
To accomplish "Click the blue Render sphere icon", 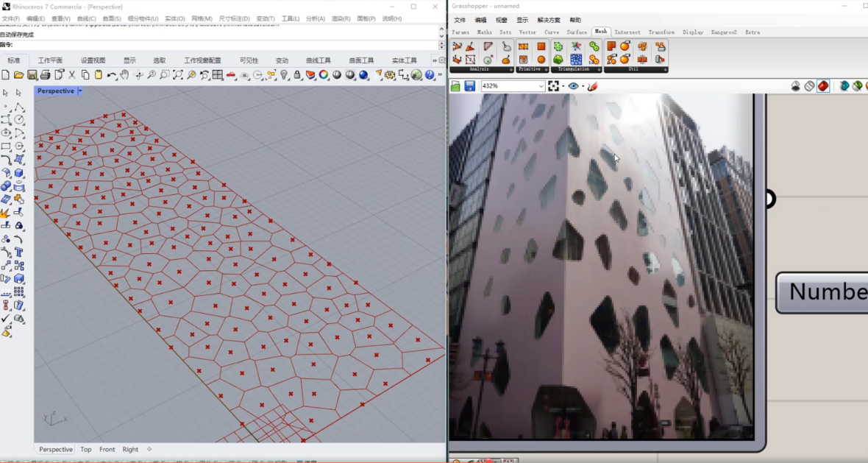I will pyautogui.click(x=363, y=75).
